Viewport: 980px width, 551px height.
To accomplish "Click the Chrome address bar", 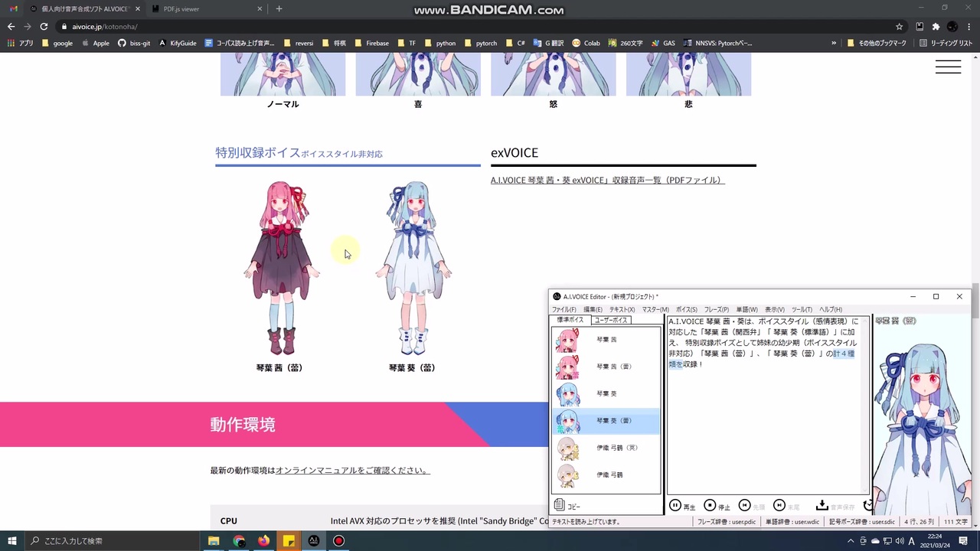I will (475, 27).
